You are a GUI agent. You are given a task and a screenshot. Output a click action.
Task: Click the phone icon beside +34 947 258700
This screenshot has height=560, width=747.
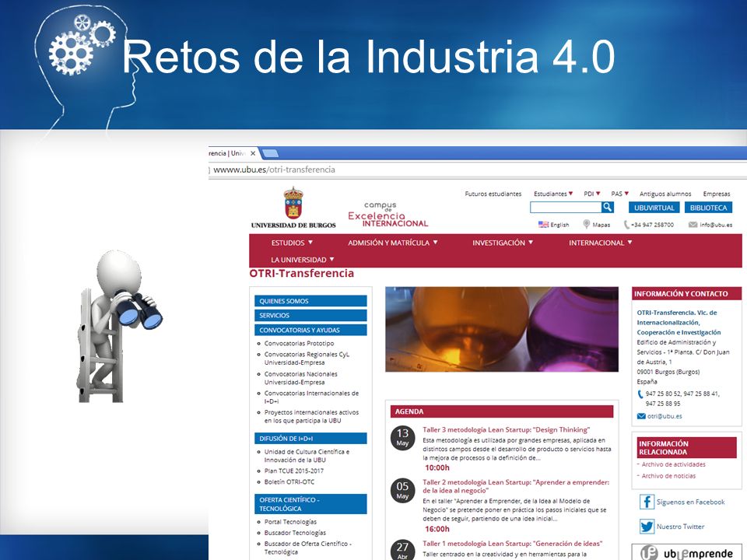pos(626,224)
